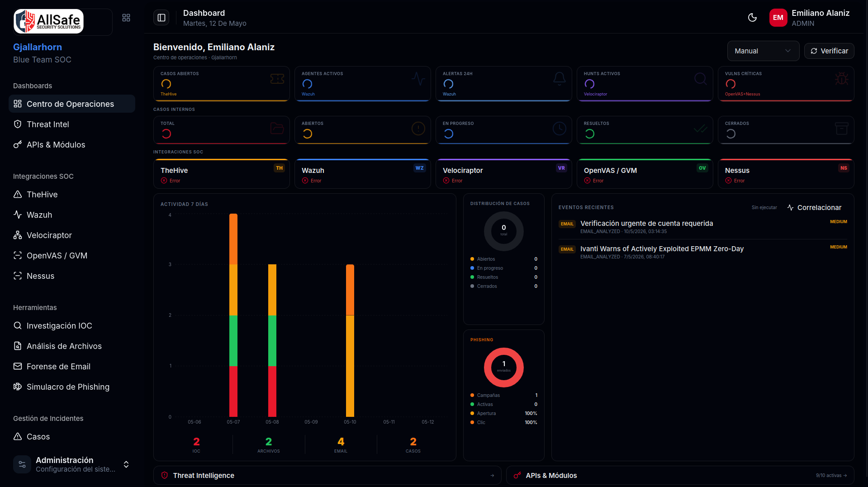
Task: Open Threat Intel in sidebar
Action: coord(72,124)
